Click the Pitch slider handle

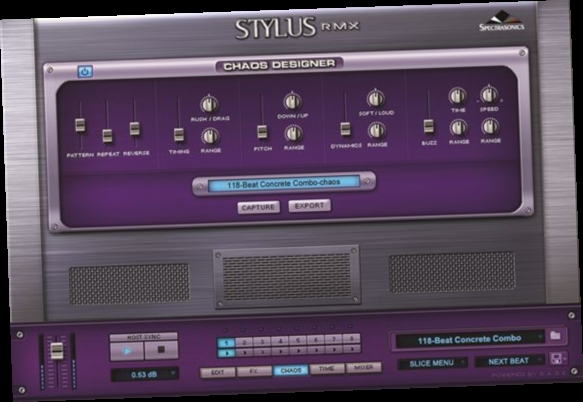[x=262, y=132]
